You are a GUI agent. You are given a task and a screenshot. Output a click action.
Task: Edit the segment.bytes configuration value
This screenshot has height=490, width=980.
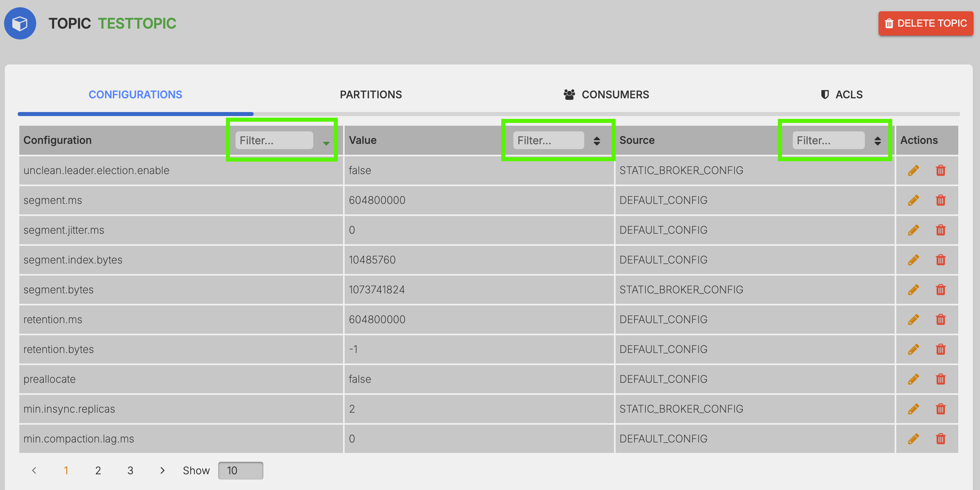coord(913,289)
